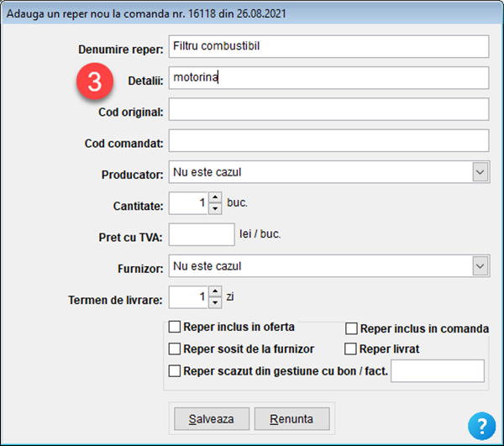Increase Termen de livrare using up arrow
This screenshot has width=504, height=446.
[x=214, y=292]
